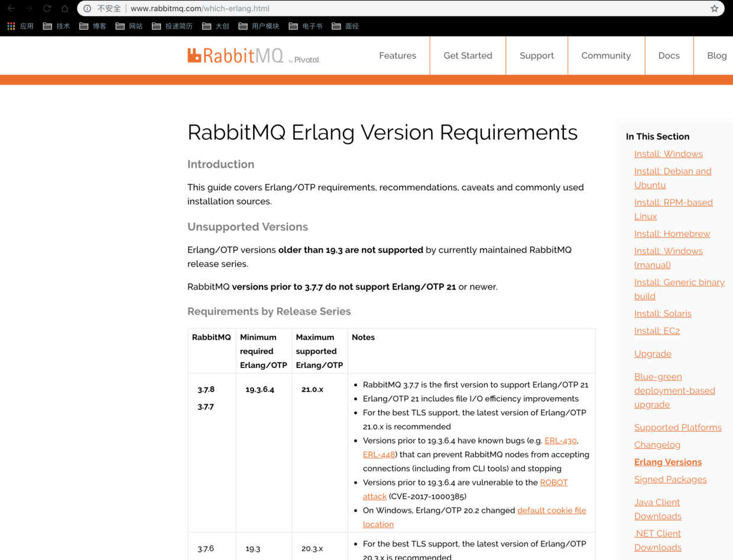Click the '3.7.7' RabbitMQ version text

[206, 406]
